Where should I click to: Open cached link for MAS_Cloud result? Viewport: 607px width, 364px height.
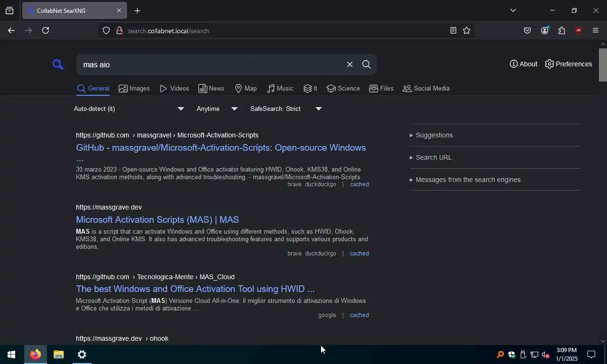359,315
